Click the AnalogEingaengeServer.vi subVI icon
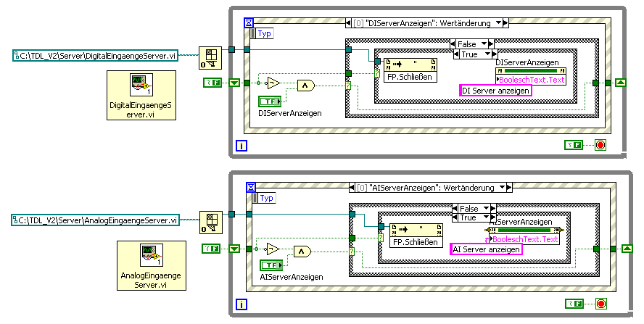Viewport: 644px width, 324px height. (x=152, y=255)
